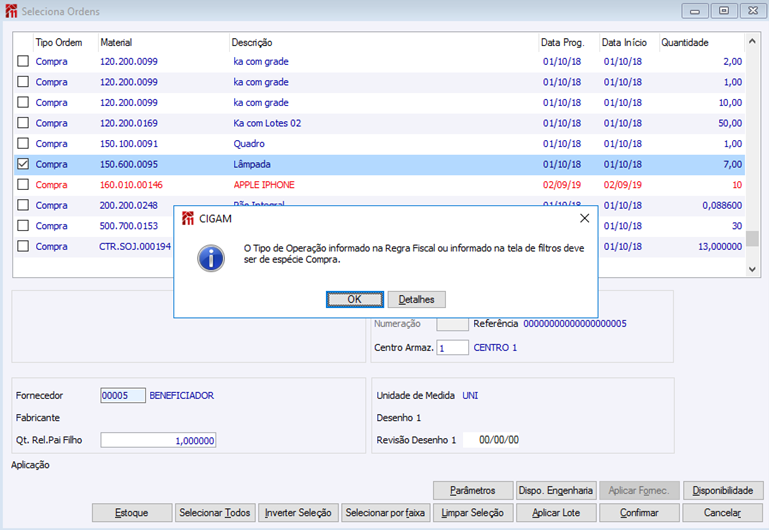Click the Ka com Lotes 02 description
Screen dimensions: 769x530
[x=267, y=123]
